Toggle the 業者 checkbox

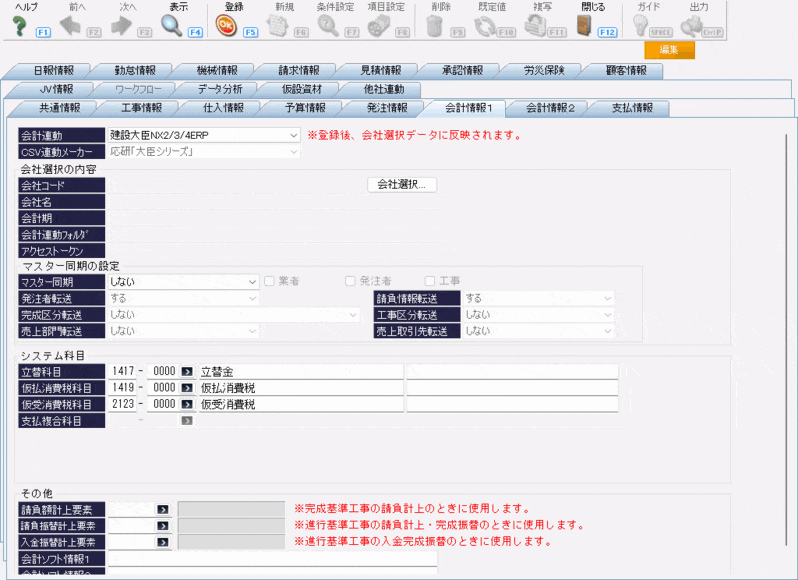pos(270,281)
